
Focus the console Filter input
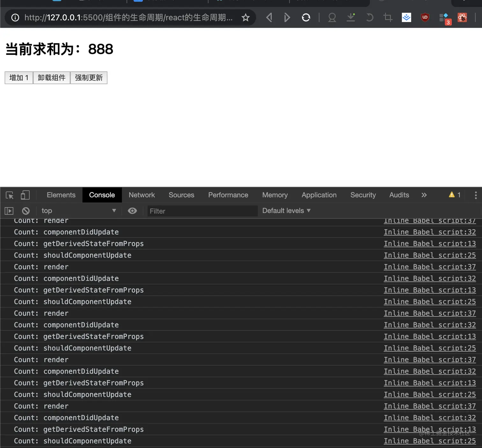tap(202, 211)
